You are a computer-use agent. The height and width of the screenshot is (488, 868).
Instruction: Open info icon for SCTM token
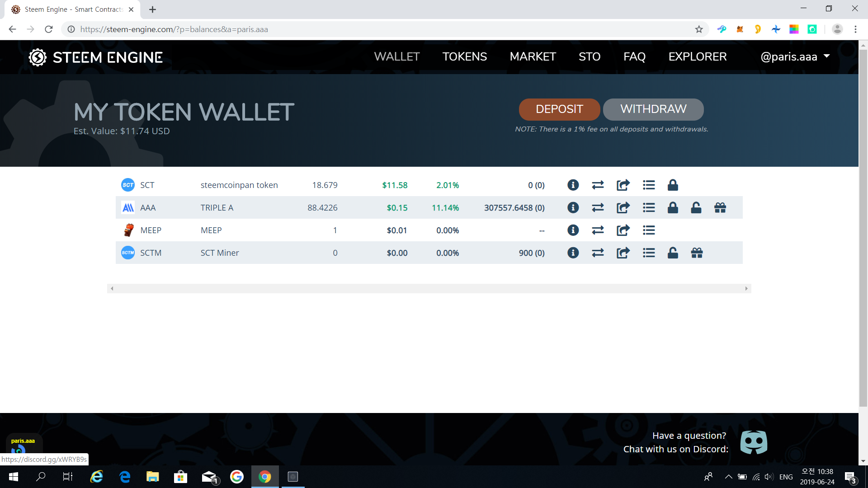tap(573, 253)
